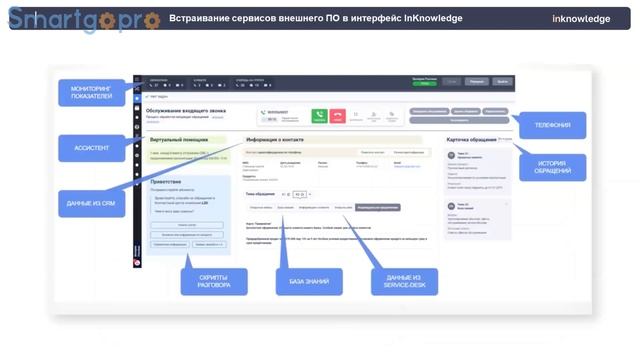This screenshot has height=360, width=640.
Task: Click the avatar icon of the second appeal card
Action: [451, 206]
